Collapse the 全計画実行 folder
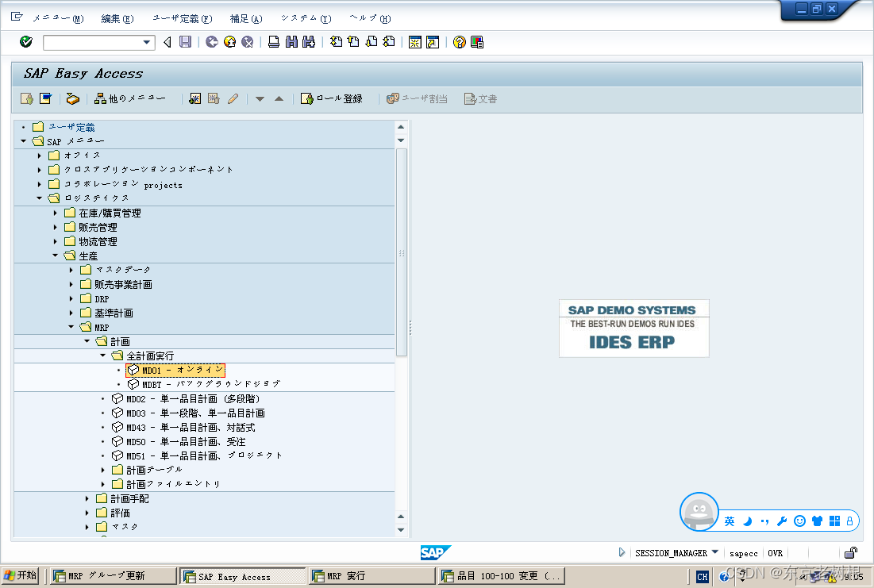This screenshot has height=588, width=874. click(102, 355)
